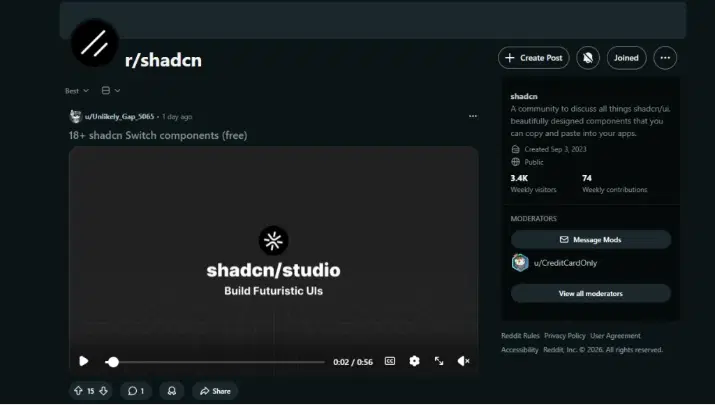Click View all moderators button
The width and height of the screenshot is (715, 405).
point(591,293)
